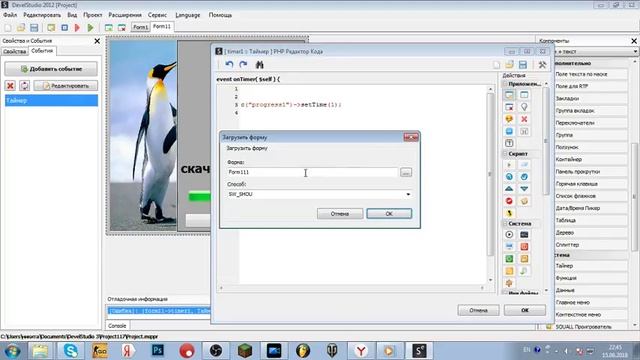Switch to the Свойства tab
Image resolution: width=640 pixels, height=360 pixels.
tap(15, 51)
